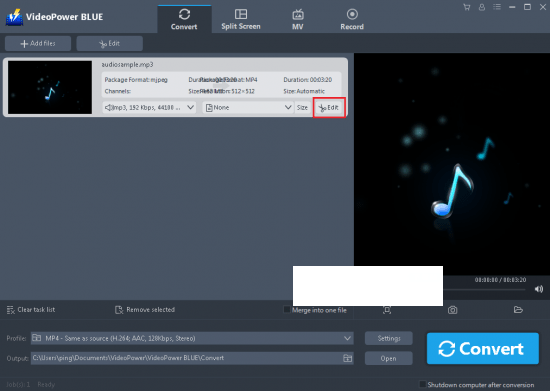This screenshot has width=550, height=391.
Task: Click the Settings button
Action: [389, 338]
